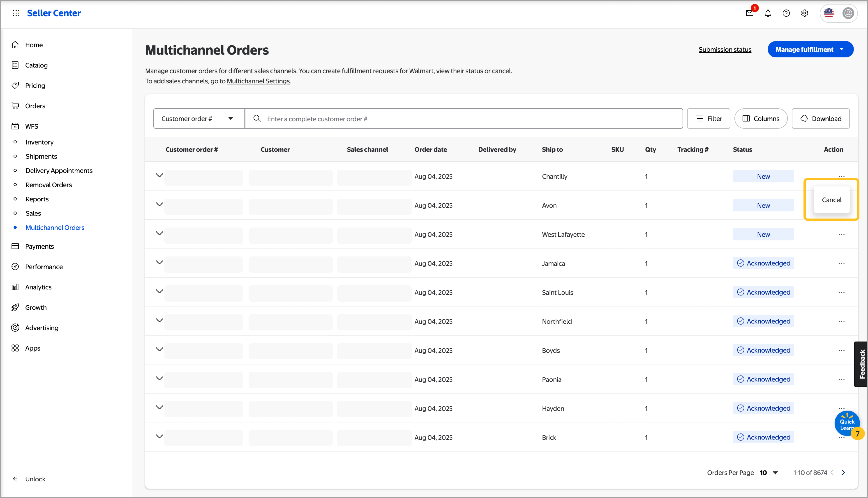Click the apps grid icon beside Seller Center
This screenshot has width=868, height=498.
(16, 13)
